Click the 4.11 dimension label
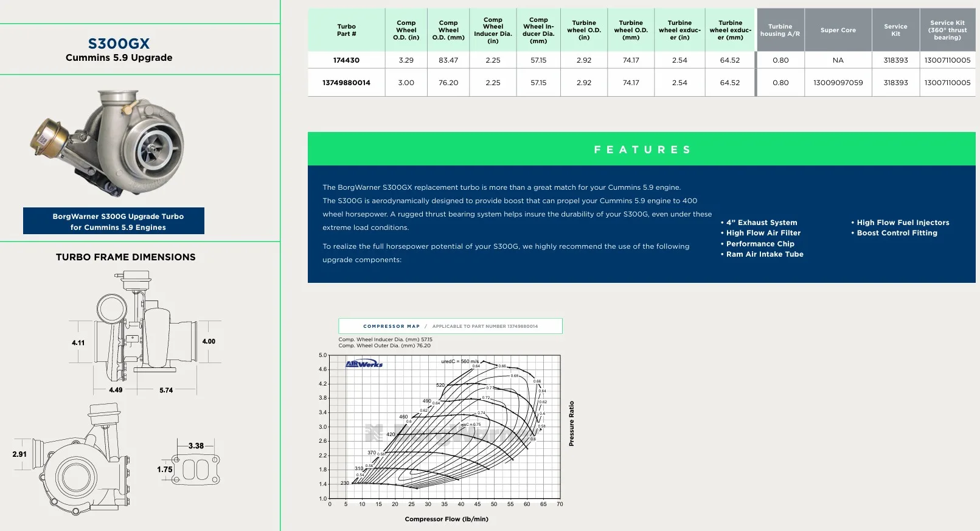Screen dimensions: 980x531 78,343
